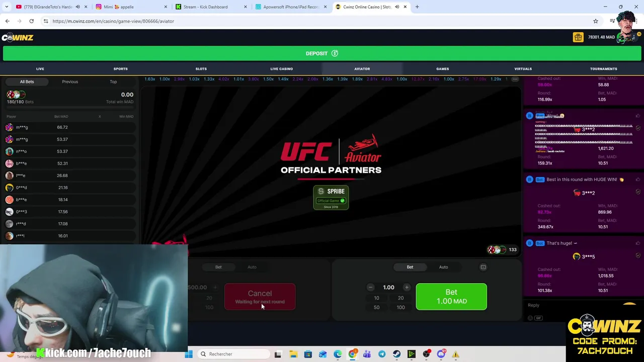Switch to the Top bets tab
The image size is (644, 362).
click(113, 81)
